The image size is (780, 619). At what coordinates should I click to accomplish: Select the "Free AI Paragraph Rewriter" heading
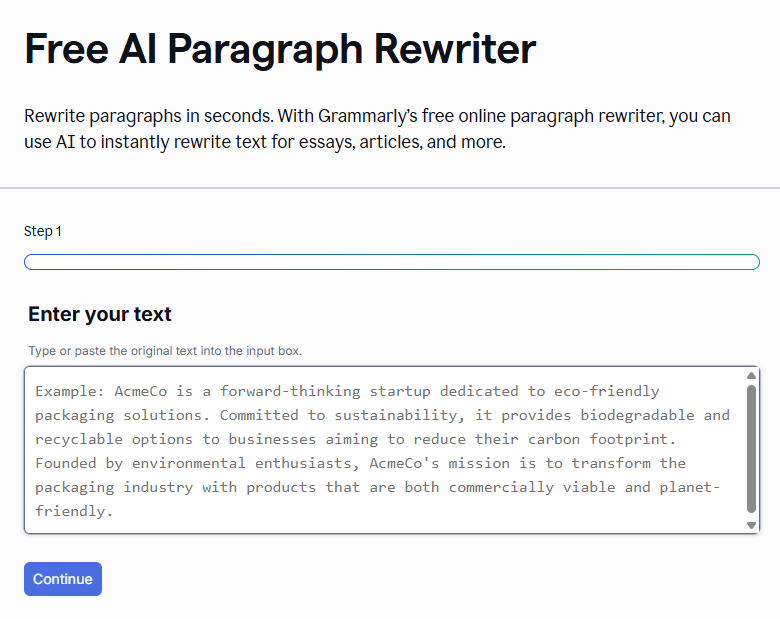point(280,49)
